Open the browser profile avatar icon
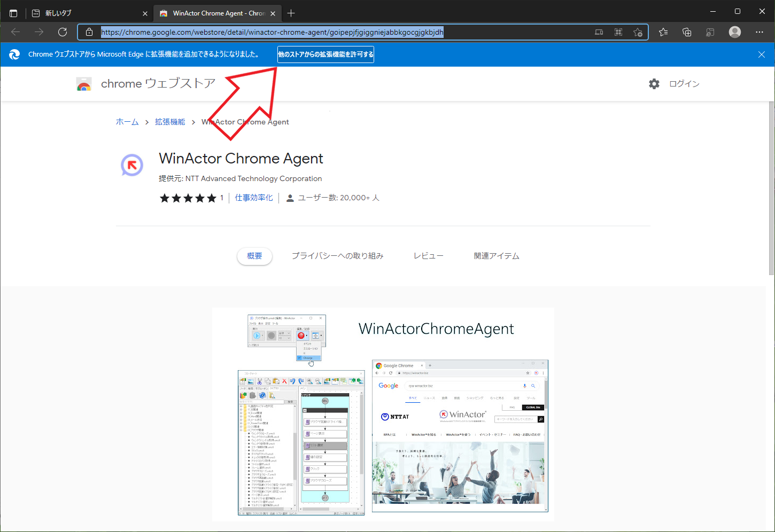Viewport: 775px width, 532px height. click(x=734, y=32)
